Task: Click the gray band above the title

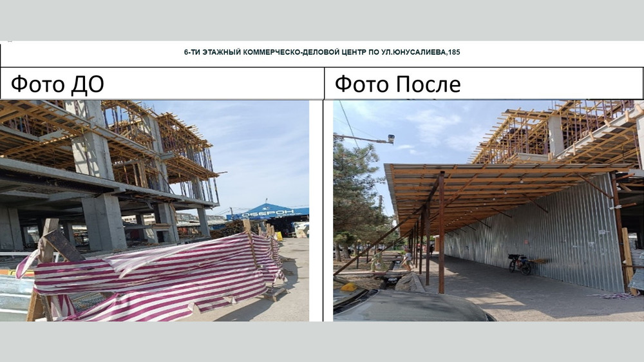Action: [322, 19]
